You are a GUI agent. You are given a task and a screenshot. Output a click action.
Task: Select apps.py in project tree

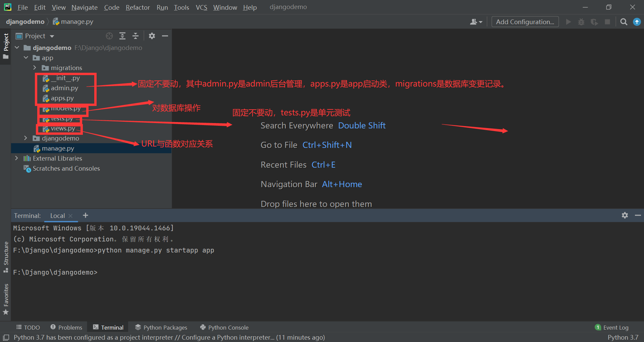(x=58, y=98)
